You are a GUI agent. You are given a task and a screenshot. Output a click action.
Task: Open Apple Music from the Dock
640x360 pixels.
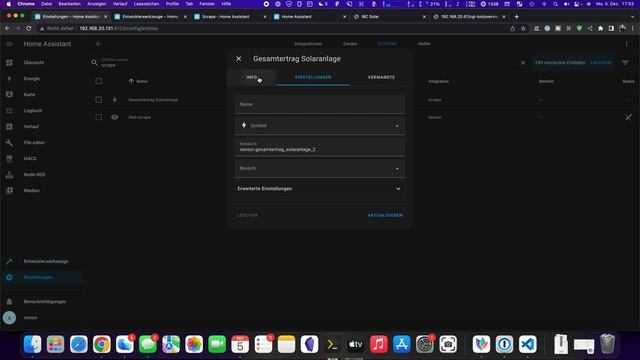click(x=378, y=344)
